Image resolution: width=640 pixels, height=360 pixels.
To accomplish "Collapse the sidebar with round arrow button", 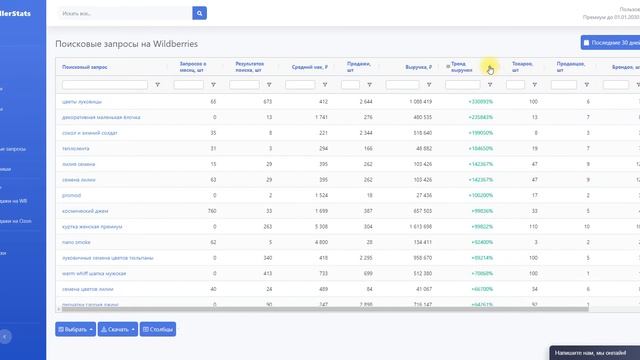I will click(x=5, y=337).
